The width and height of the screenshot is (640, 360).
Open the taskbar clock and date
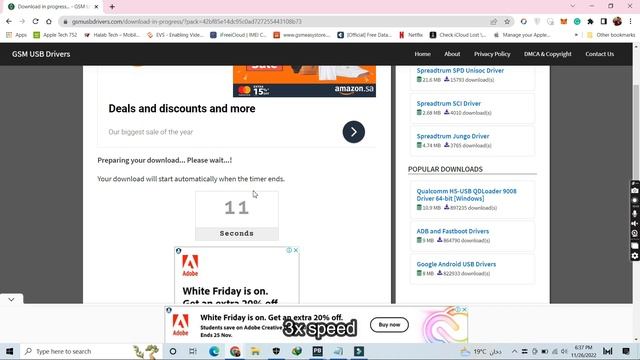(x=584, y=351)
